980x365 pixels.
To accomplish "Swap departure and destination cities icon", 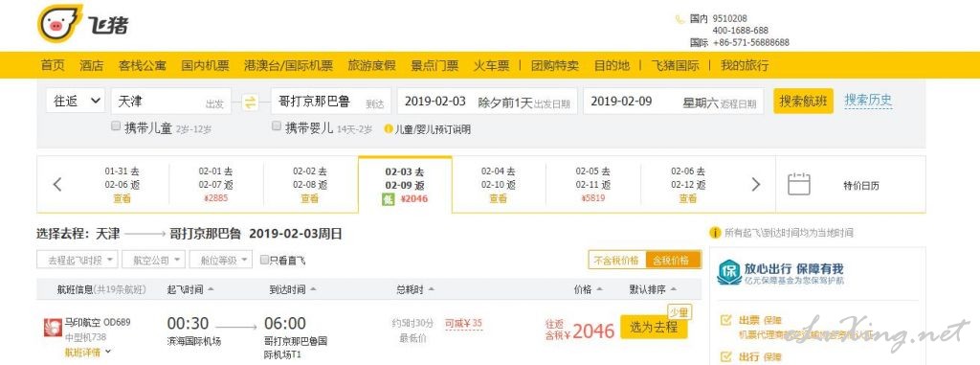I will tap(250, 103).
